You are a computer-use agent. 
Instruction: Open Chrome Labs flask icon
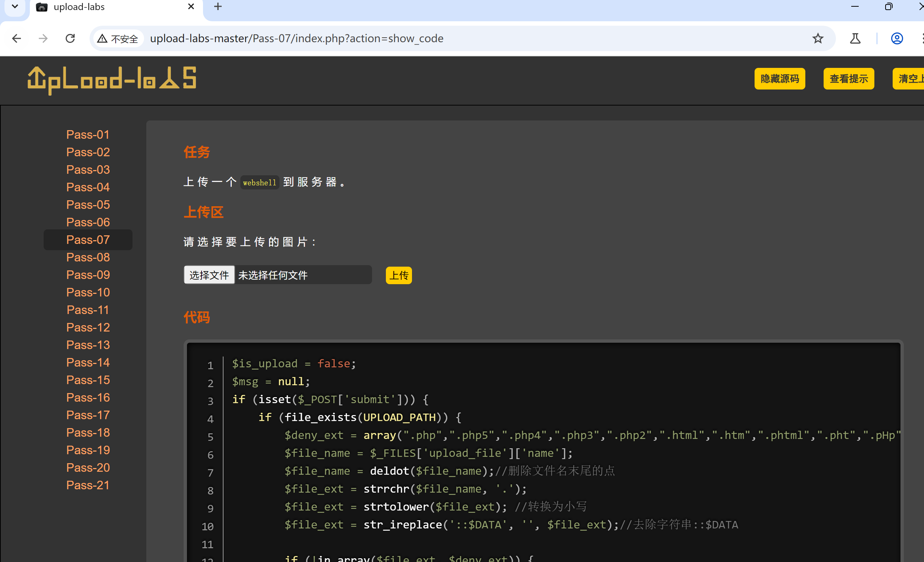point(855,38)
